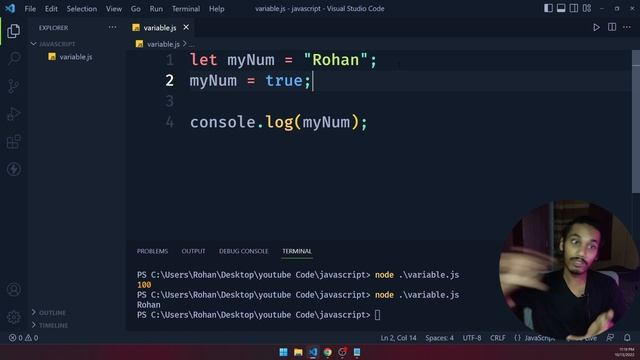
Task: Open the Search view in activity bar
Action: coord(13,58)
